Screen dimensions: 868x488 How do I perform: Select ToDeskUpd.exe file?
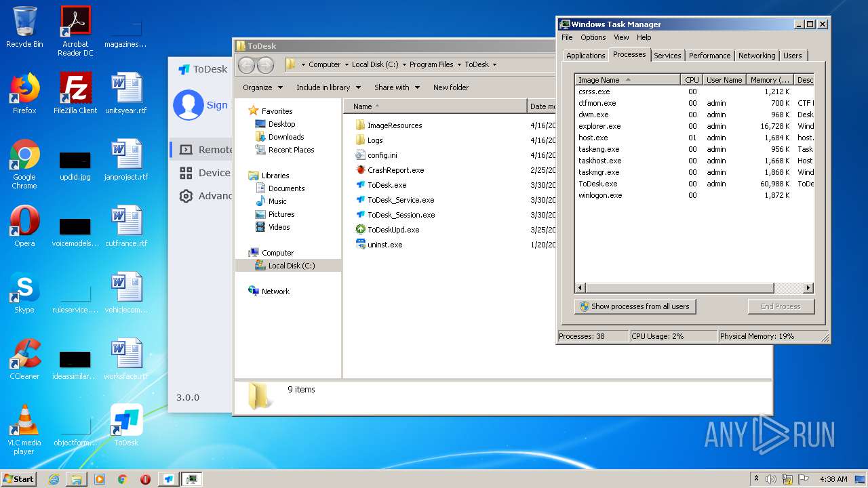[x=388, y=230]
